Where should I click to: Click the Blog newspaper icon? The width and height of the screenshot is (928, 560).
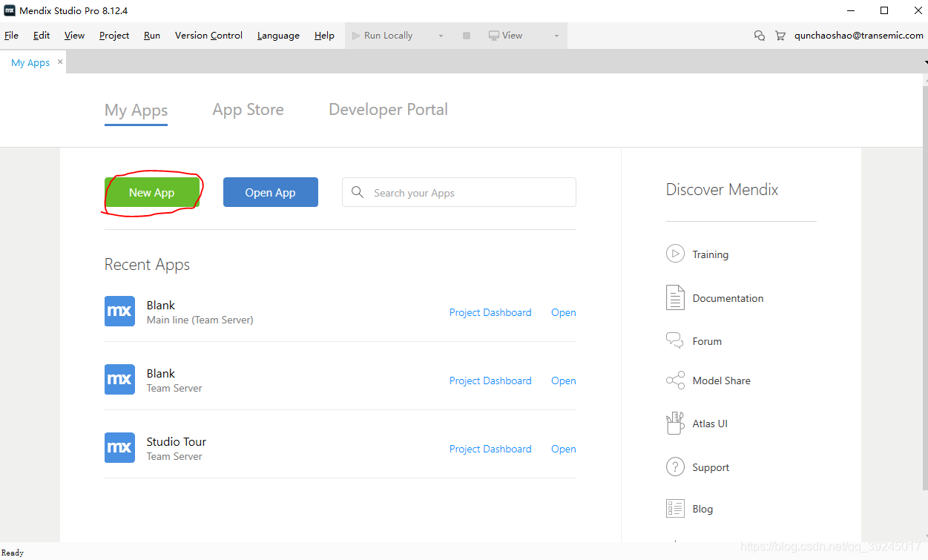[675, 508]
